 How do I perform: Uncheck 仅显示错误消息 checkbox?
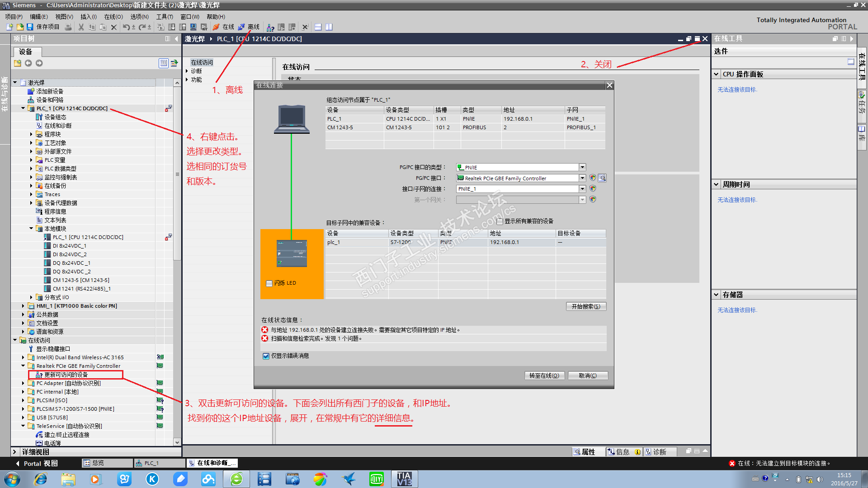pyautogui.click(x=266, y=356)
